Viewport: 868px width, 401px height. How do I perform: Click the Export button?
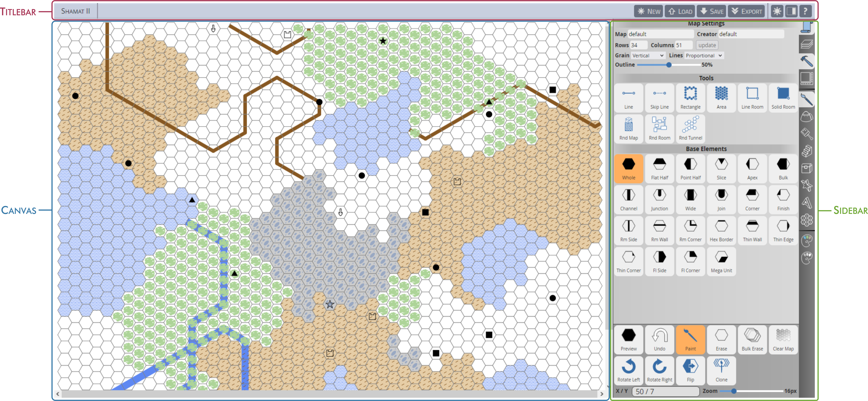(x=746, y=11)
